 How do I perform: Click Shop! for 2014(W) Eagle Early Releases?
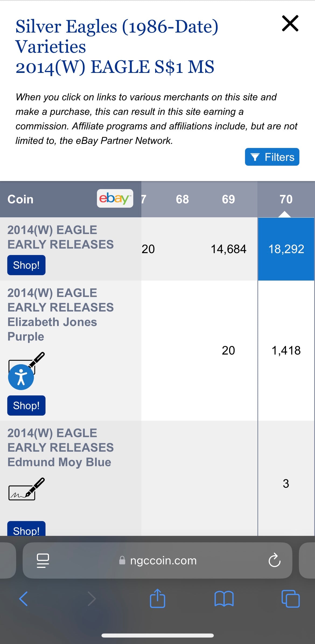point(26,265)
